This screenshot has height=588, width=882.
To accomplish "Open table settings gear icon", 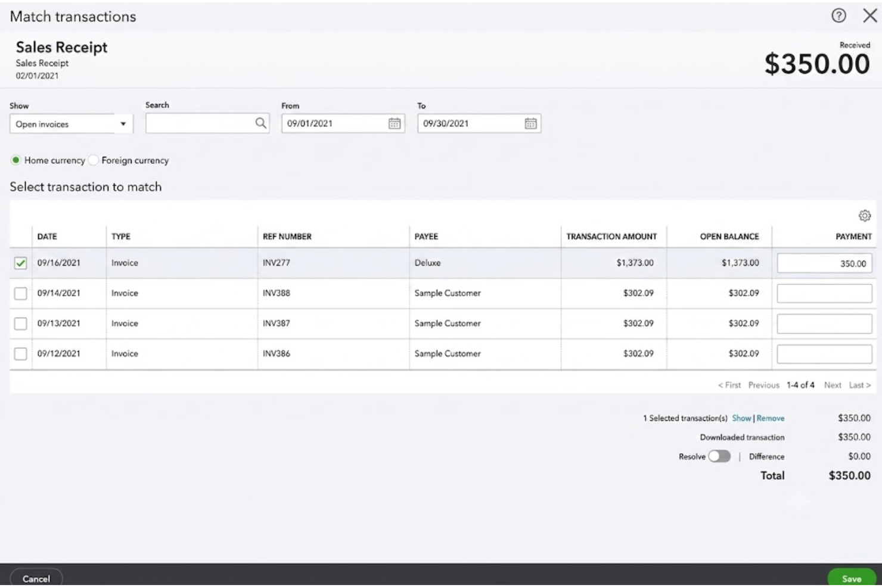I will (x=865, y=216).
